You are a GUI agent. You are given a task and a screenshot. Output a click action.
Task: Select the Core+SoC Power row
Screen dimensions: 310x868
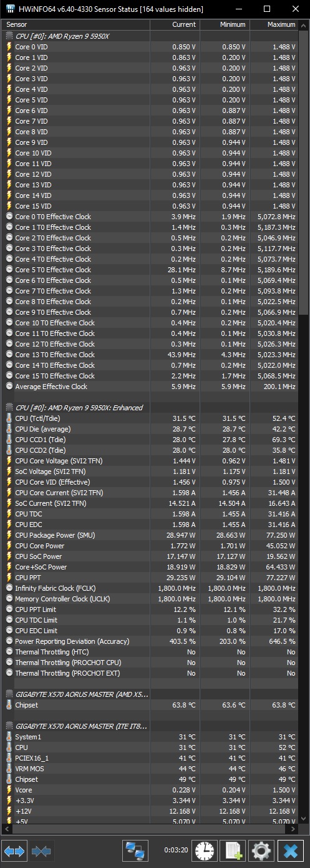[x=150, y=567]
